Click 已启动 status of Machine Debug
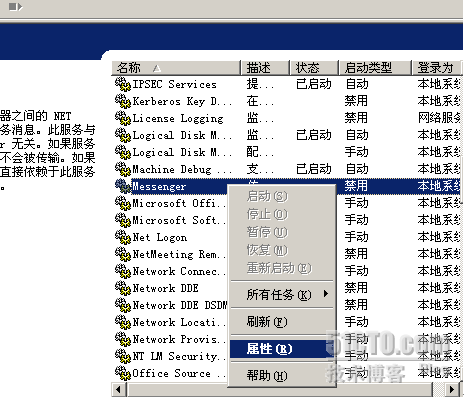The width and height of the screenshot is (464, 397). (314, 169)
